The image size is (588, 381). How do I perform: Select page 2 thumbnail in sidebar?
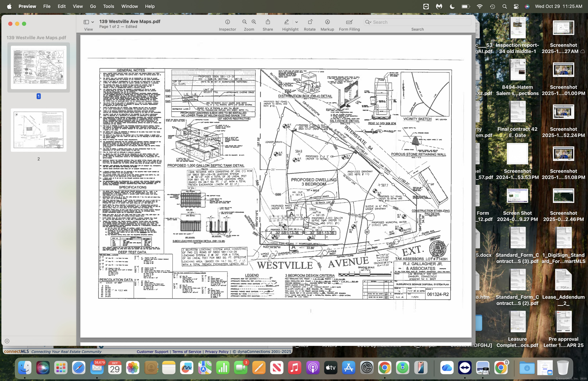point(38,130)
